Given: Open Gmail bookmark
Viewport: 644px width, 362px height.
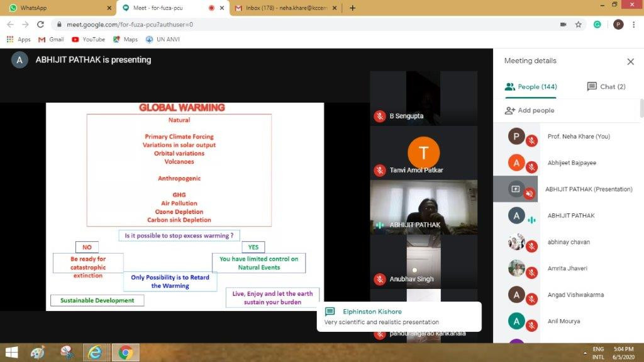Looking at the screenshot, I should [51, 39].
